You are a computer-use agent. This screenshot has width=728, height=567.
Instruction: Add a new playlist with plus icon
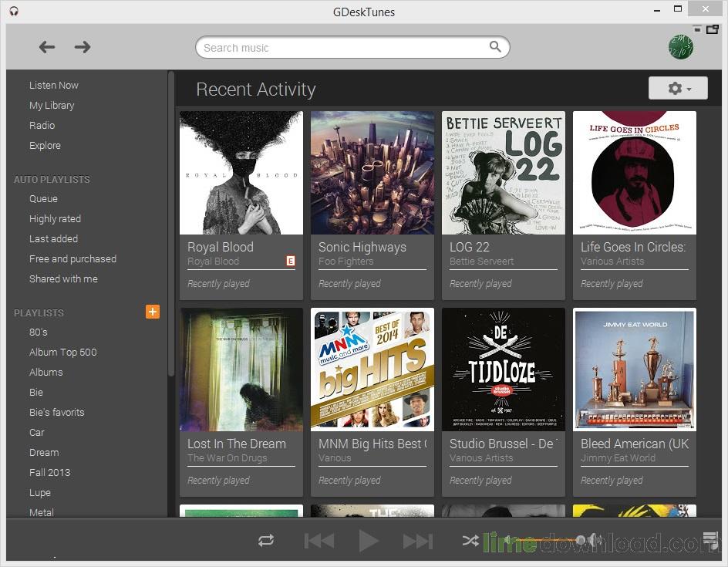coord(153,312)
